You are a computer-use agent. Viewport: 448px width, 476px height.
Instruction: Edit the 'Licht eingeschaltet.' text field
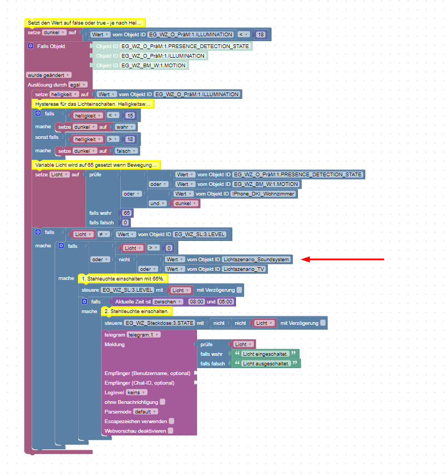tap(265, 354)
